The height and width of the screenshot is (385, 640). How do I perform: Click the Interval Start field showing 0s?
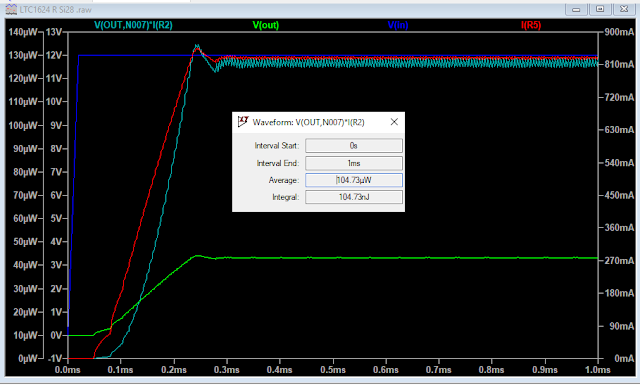[354, 146]
